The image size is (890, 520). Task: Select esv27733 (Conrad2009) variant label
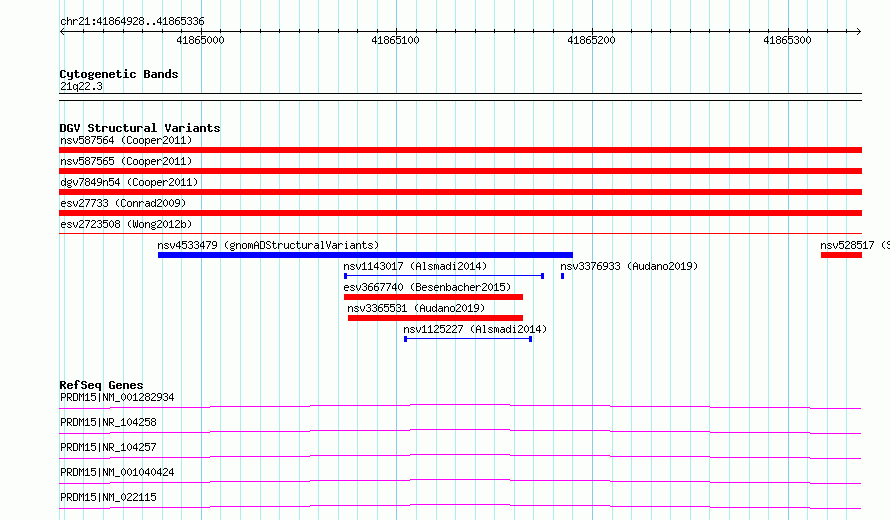[x=123, y=203]
